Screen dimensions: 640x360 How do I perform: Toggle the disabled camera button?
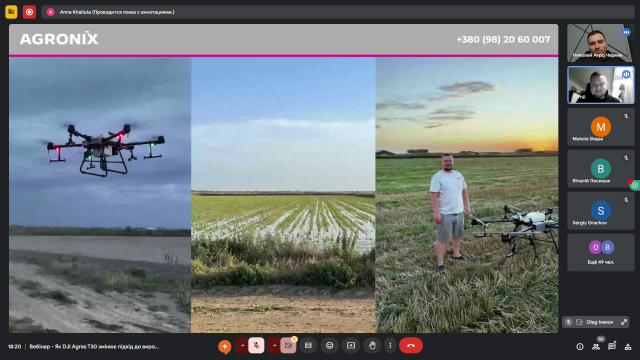coord(288,346)
